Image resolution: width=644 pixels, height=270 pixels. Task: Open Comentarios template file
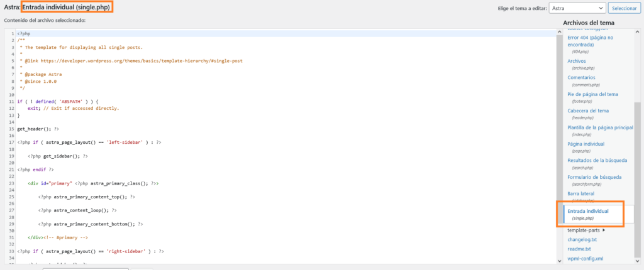pyautogui.click(x=581, y=78)
